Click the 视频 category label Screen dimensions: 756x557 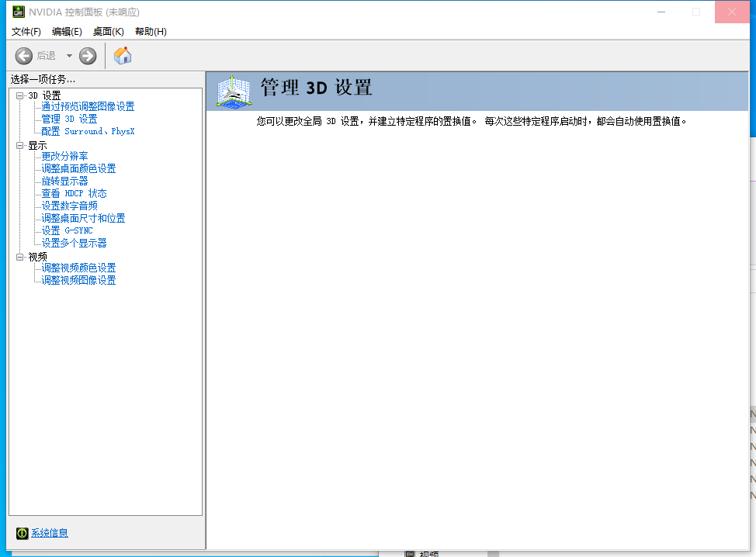(x=37, y=257)
